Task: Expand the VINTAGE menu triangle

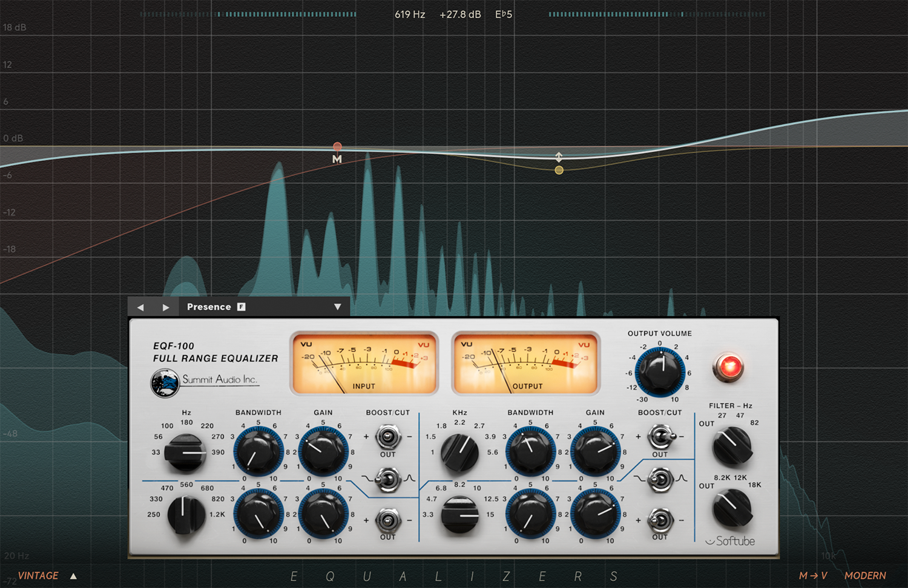Action: (73, 576)
